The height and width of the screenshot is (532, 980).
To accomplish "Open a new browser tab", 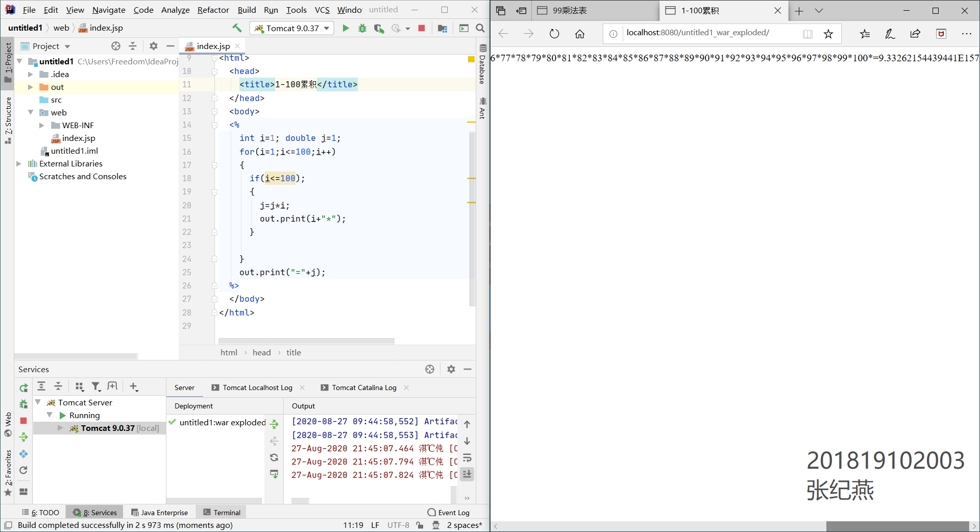I will [x=799, y=10].
